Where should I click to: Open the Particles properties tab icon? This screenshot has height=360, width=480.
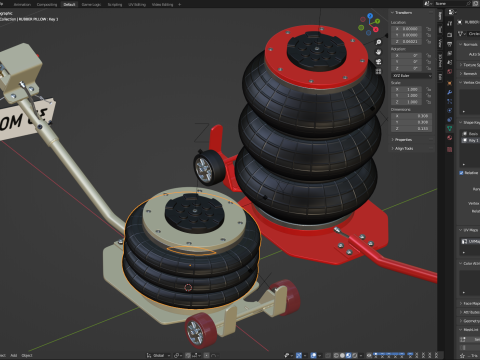(450, 101)
